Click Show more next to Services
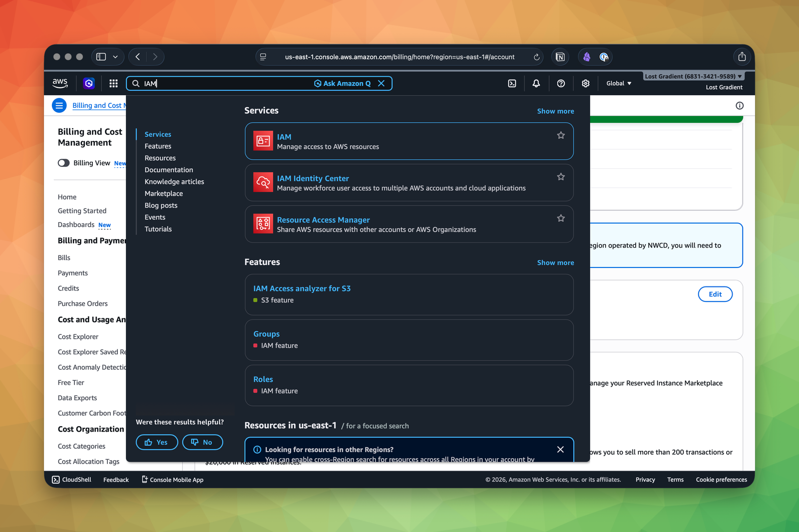This screenshot has height=532, width=799. [x=555, y=111]
